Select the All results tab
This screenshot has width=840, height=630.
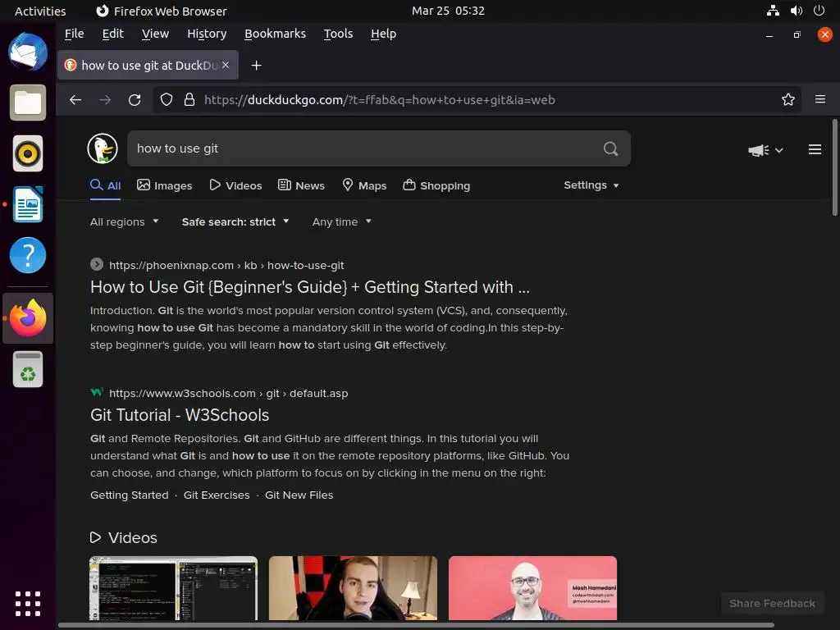click(x=106, y=185)
